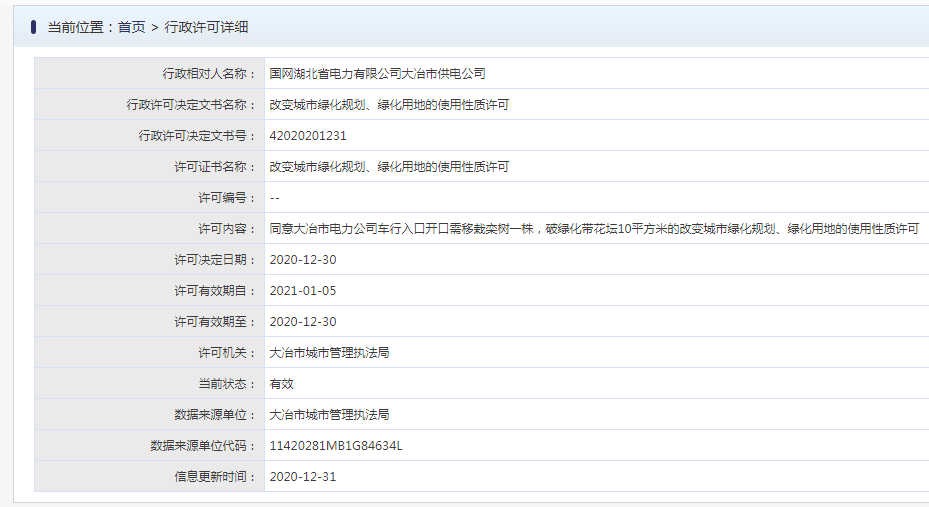Click the 许可内容 description starting 同意大冶市电力公司
929x507 pixels.
tap(594, 229)
